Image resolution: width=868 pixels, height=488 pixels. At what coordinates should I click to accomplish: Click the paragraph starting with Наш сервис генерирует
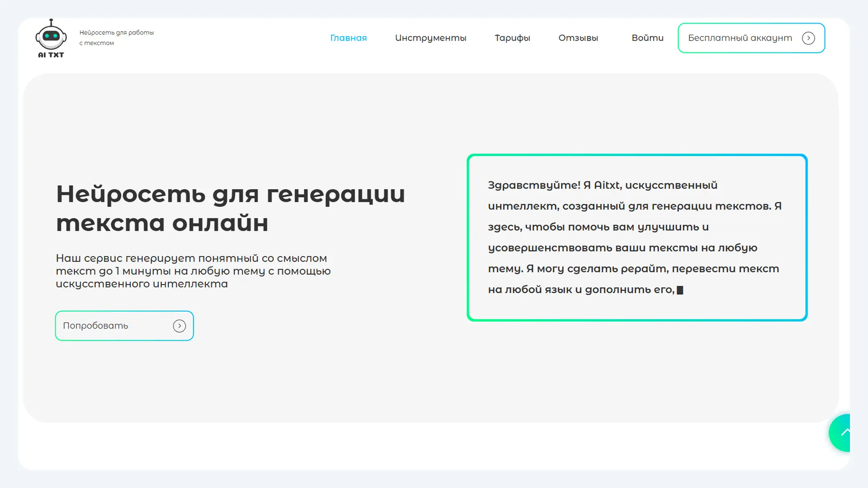coord(193,271)
